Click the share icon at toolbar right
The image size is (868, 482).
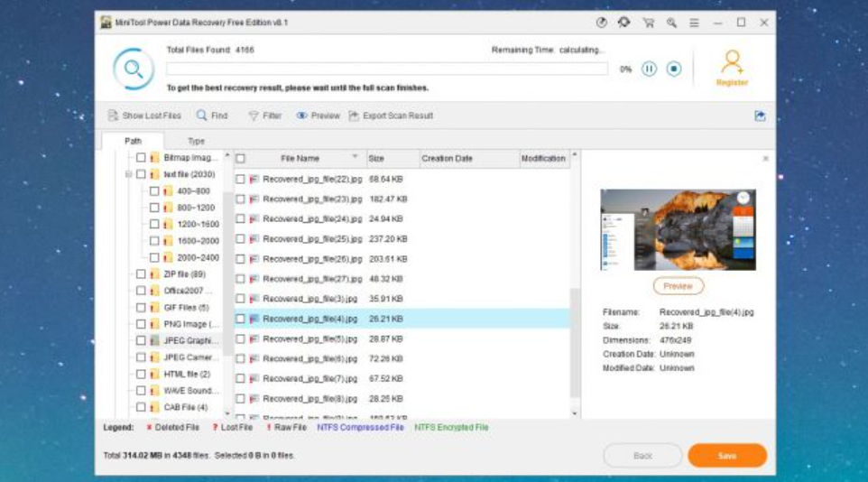click(x=760, y=116)
